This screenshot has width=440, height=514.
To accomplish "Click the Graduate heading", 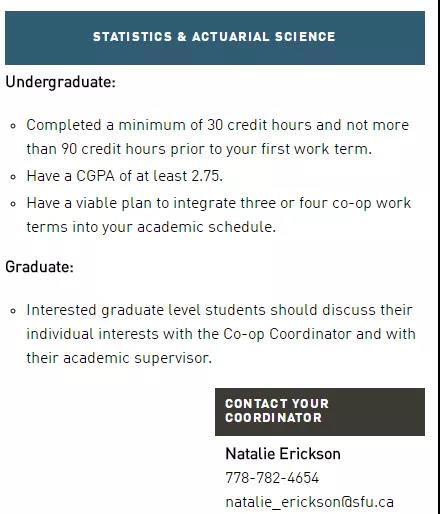I will pos(39,267).
